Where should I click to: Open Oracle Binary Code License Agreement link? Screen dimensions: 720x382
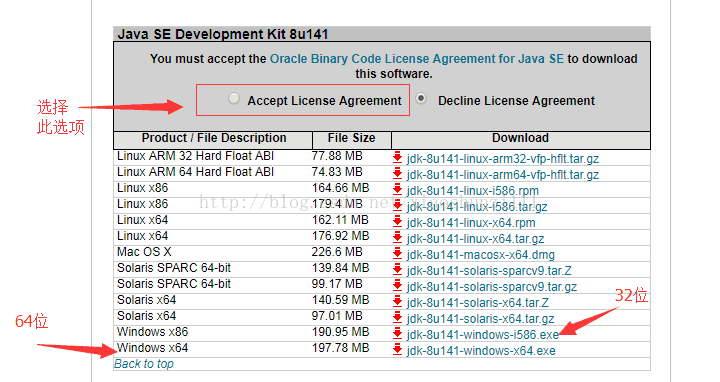[x=416, y=59]
